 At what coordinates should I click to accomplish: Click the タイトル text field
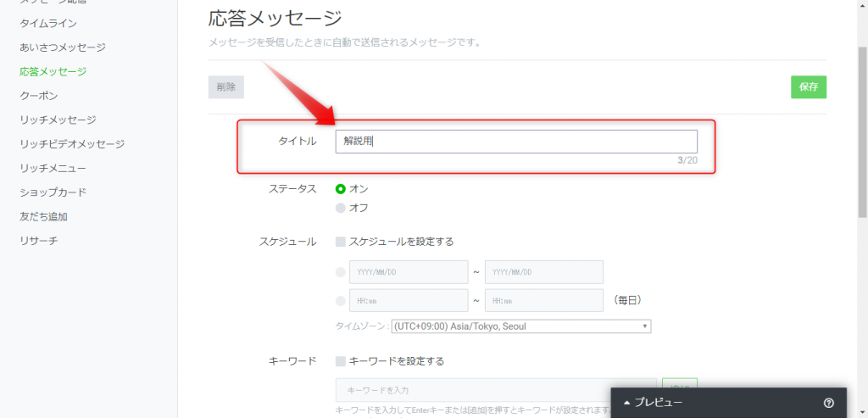click(x=515, y=142)
